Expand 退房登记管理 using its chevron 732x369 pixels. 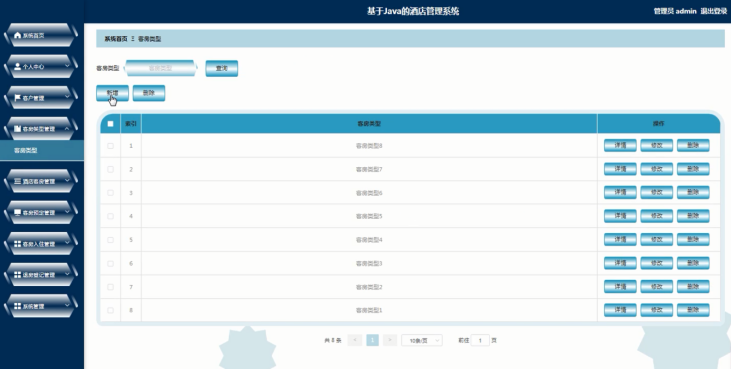(x=67, y=274)
